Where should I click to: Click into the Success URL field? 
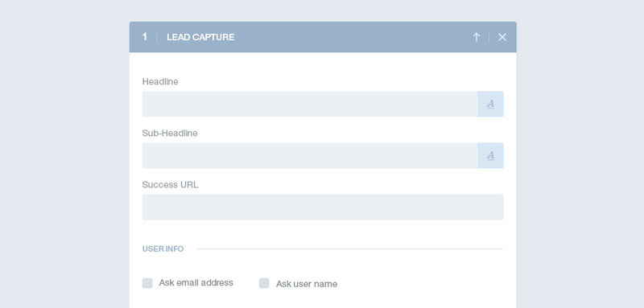click(x=323, y=207)
